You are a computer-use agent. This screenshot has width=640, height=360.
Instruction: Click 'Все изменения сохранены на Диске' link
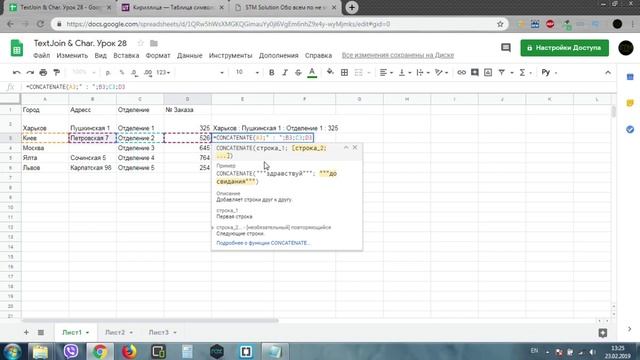(x=398, y=55)
